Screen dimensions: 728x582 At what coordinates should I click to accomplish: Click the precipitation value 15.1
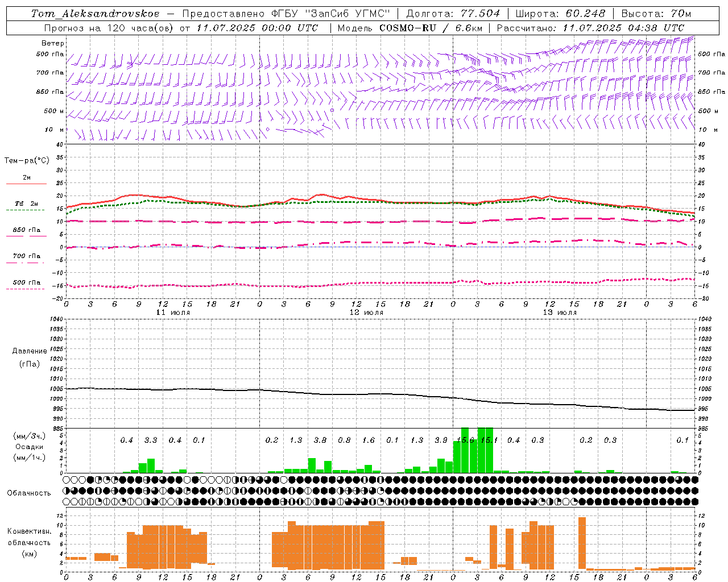[489, 440]
